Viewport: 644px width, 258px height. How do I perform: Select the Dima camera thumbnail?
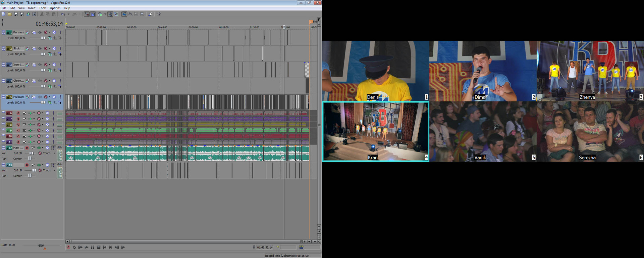pyautogui.click(x=483, y=71)
